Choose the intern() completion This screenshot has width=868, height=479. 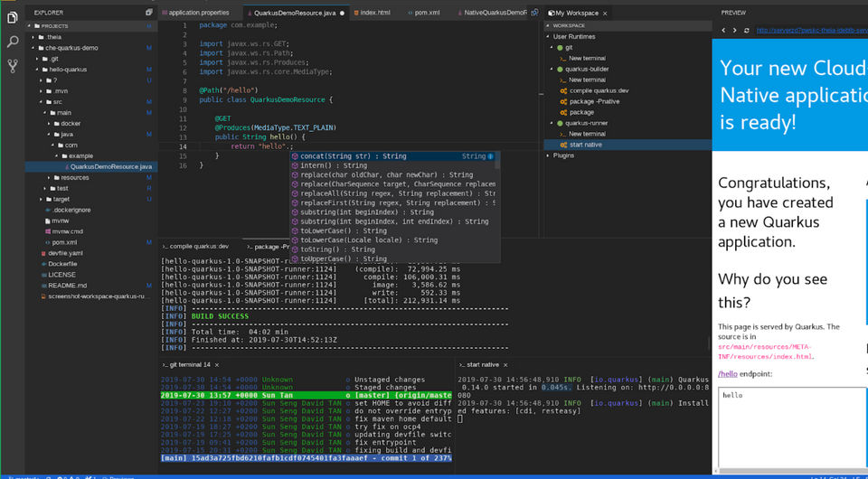click(392, 165)
